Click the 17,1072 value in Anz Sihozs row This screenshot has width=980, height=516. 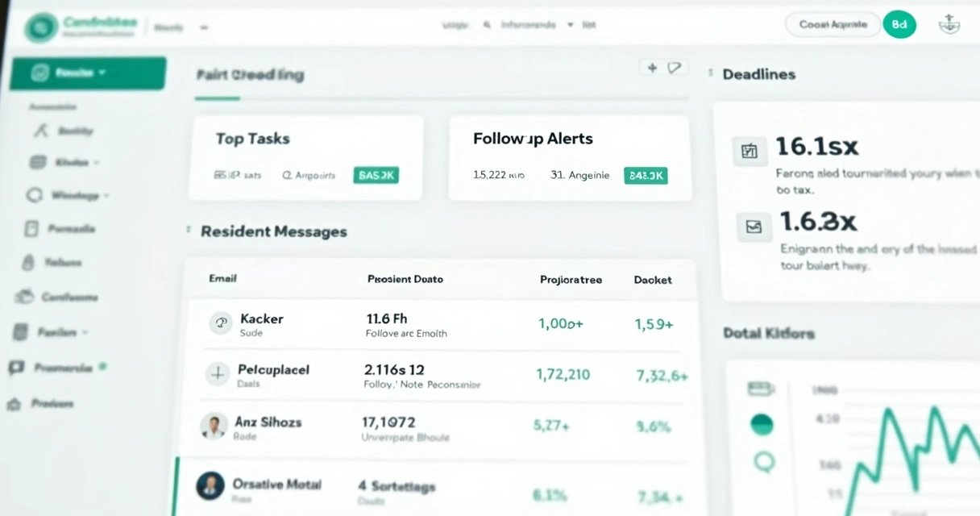(x=389, y=421)
